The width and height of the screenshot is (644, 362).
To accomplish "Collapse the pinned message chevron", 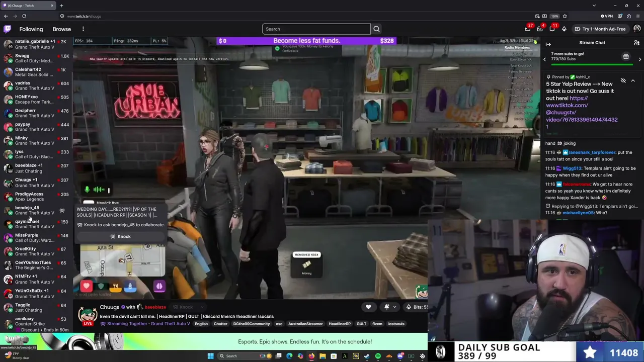I will pyautogui.click(x=633, y=81).
